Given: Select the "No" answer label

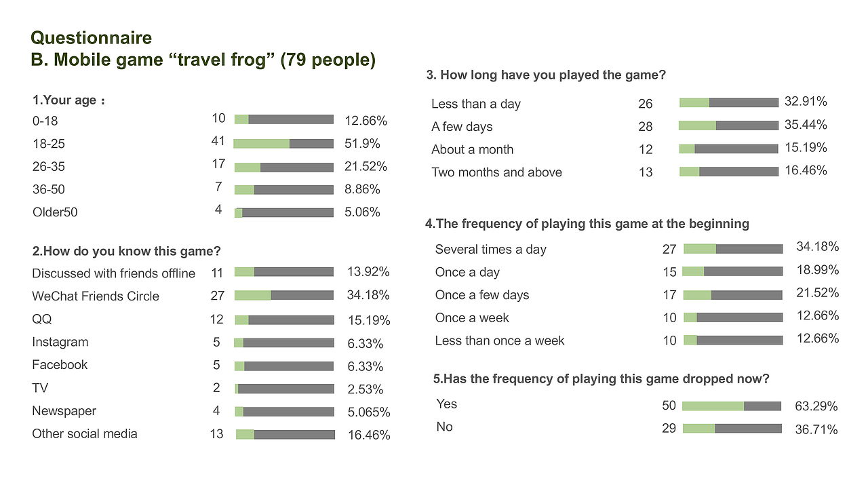Looking at the screenshot, I should (x=445, y=427).
